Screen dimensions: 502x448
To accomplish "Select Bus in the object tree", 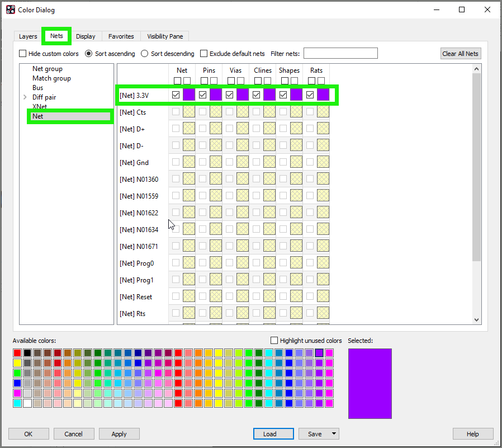I will [38, 88].
